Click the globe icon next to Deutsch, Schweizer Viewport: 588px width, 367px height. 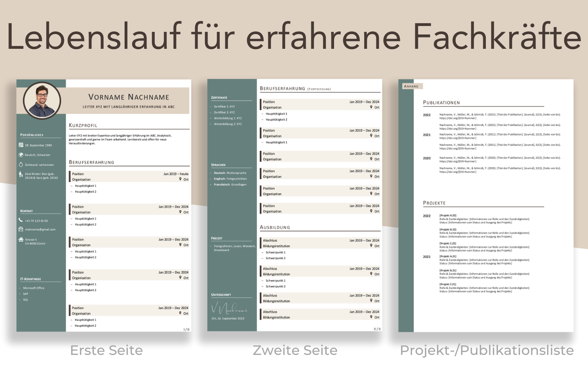point(21,155)
